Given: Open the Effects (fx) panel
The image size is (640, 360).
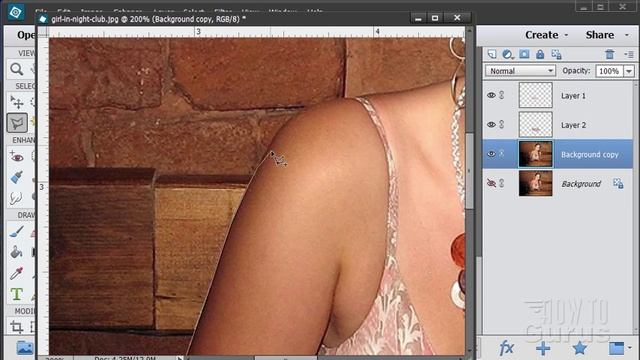Looking at the screenshot, I should (x=507, y=348).
